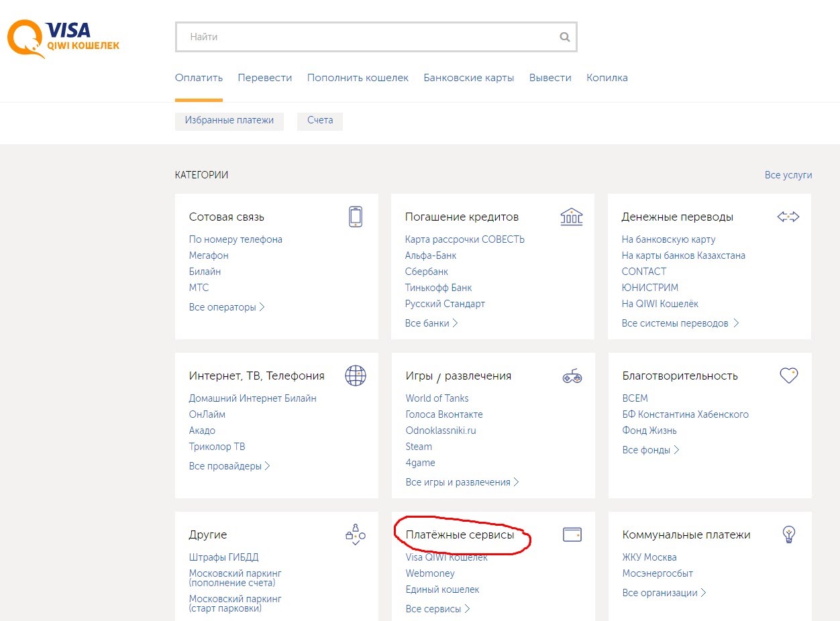Select the CONTACT transfer system
840x621 pixels.
pyautogui.click(x=644, y=272)
